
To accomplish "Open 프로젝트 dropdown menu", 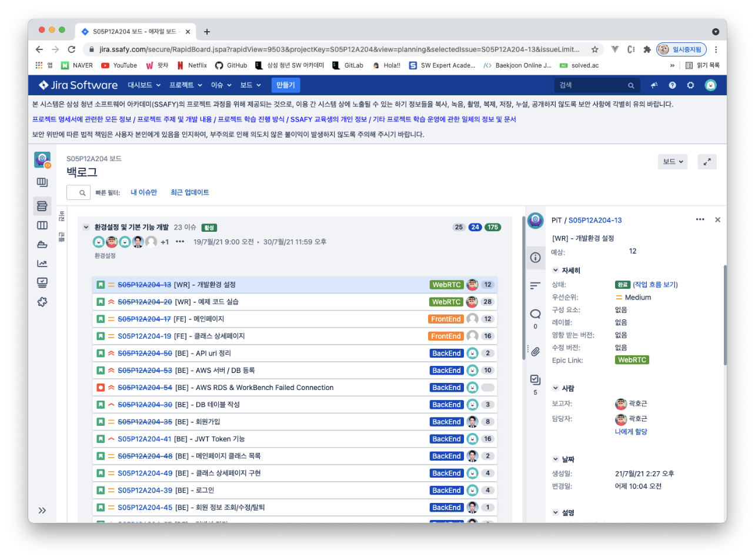I will coord(185,85).
